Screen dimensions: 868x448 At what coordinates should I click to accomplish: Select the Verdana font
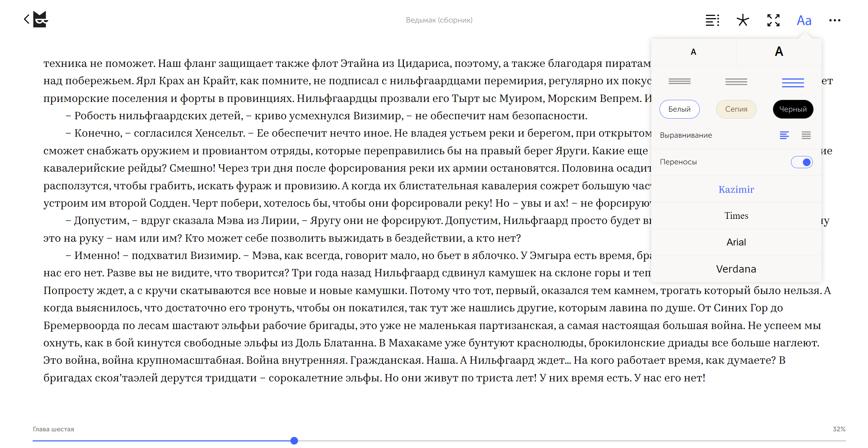(x=736, y=269)
